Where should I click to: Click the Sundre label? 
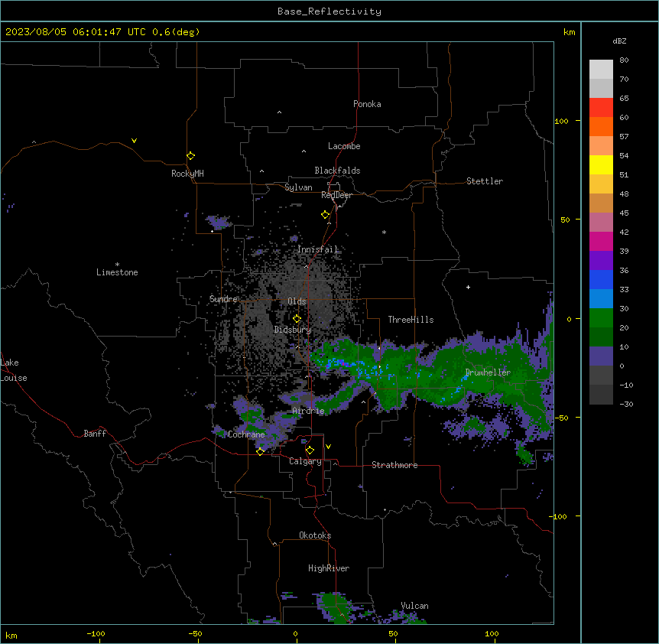click(223, 299)
